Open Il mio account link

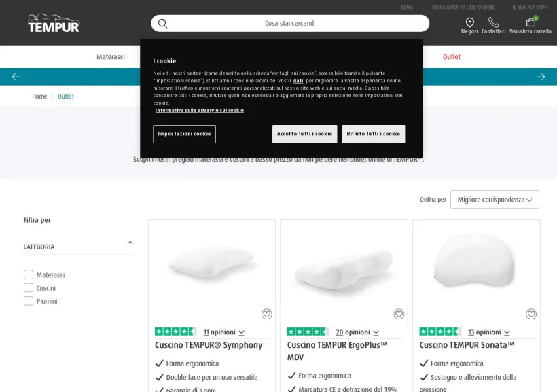point(531,7)
